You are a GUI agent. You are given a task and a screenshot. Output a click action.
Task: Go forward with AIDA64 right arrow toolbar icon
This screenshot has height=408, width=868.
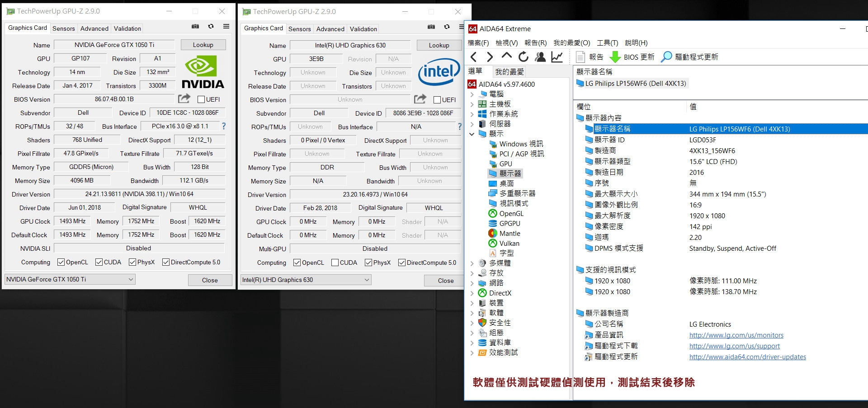[x=490, y=57]
